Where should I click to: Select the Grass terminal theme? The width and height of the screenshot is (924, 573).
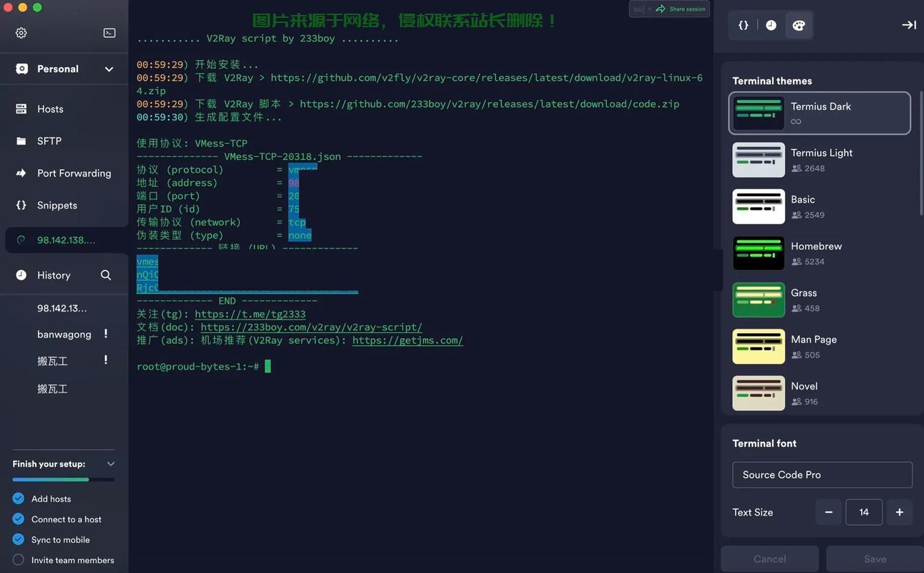click(x=820, y=299)
